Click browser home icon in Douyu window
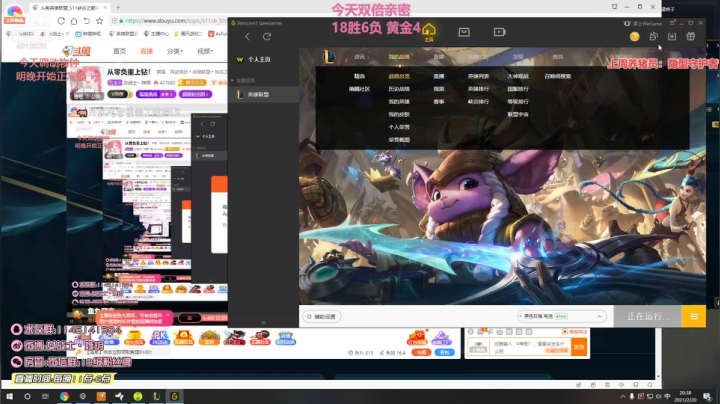The width and height of the screenshot is (720, 404). pos(73,21)
